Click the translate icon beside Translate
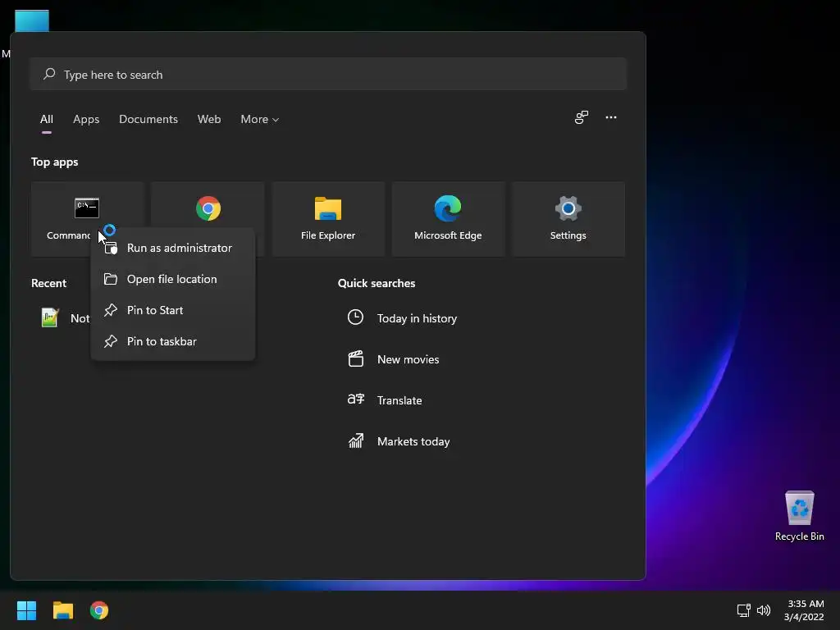 pyautogui.click(x=356, y=399)
